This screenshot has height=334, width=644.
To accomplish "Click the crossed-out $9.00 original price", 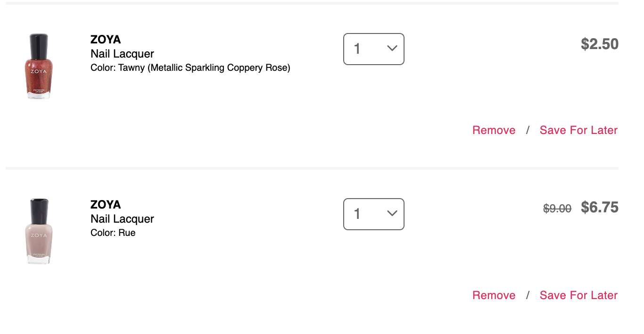I will pos(557,208).
